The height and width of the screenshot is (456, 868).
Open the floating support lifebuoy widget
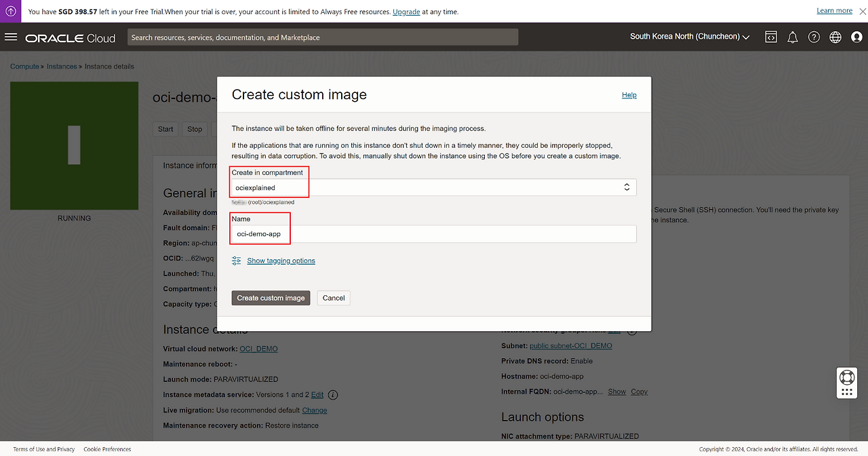[846, 377]
